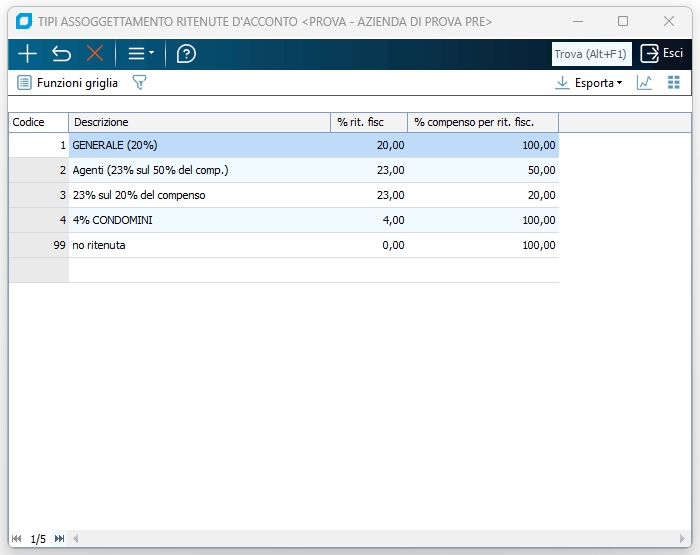Image resolution: width=700 pixels, height=555 pixels.
Task: Open Funzioni griglia menu
Action: [68, 83]
